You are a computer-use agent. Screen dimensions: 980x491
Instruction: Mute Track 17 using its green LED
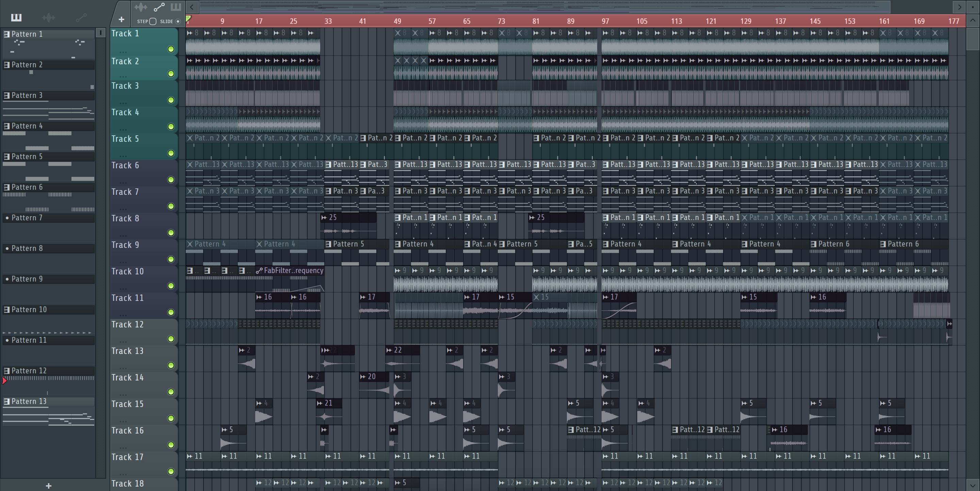pyautogui.click(x=171, y=471)
